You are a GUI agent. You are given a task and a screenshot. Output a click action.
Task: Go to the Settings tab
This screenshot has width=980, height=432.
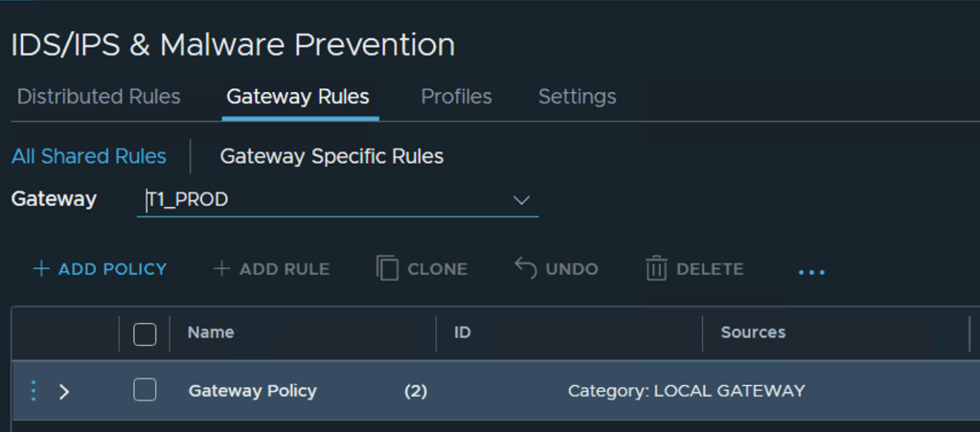click(x=577, y=97)
